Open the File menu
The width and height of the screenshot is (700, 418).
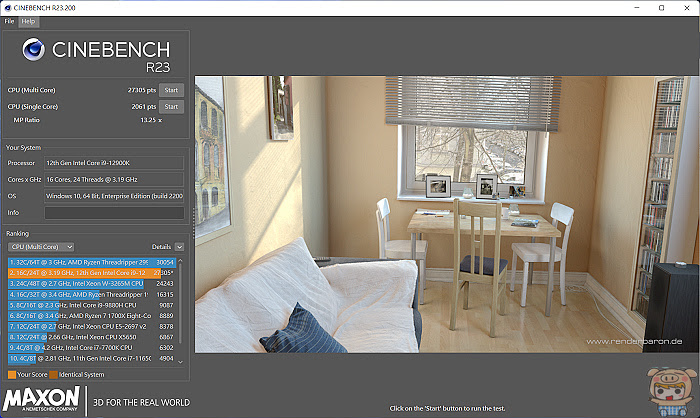tap(9, 21)
